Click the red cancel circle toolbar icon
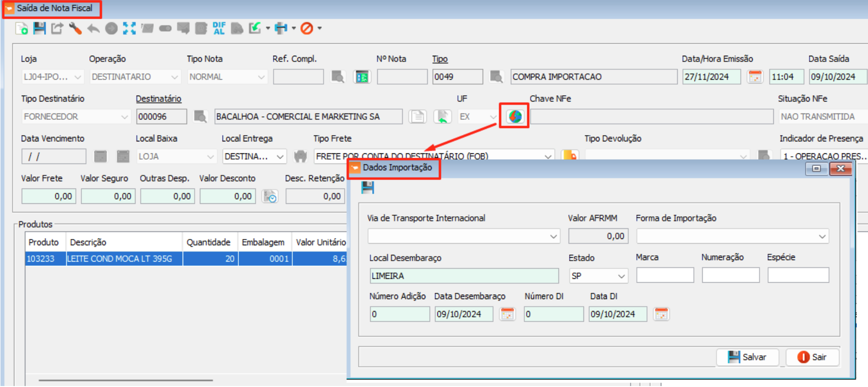The height and width of the screenshot is (387, 868). 307,28
